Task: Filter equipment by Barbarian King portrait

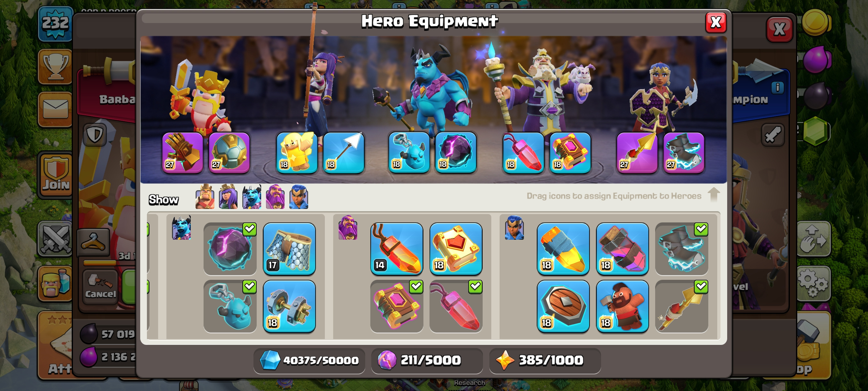Action: click(205, 197)
